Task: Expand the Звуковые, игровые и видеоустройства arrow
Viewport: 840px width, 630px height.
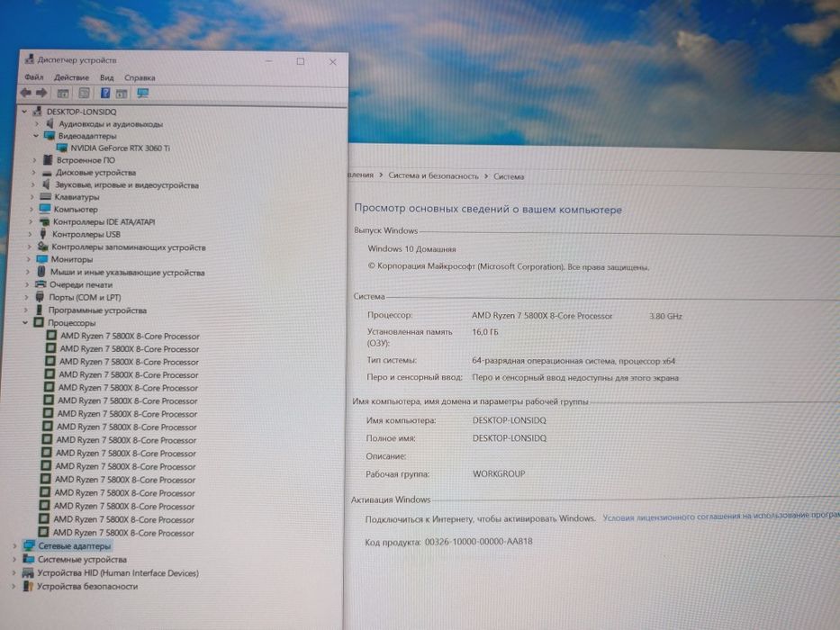Action: point(32,184)
